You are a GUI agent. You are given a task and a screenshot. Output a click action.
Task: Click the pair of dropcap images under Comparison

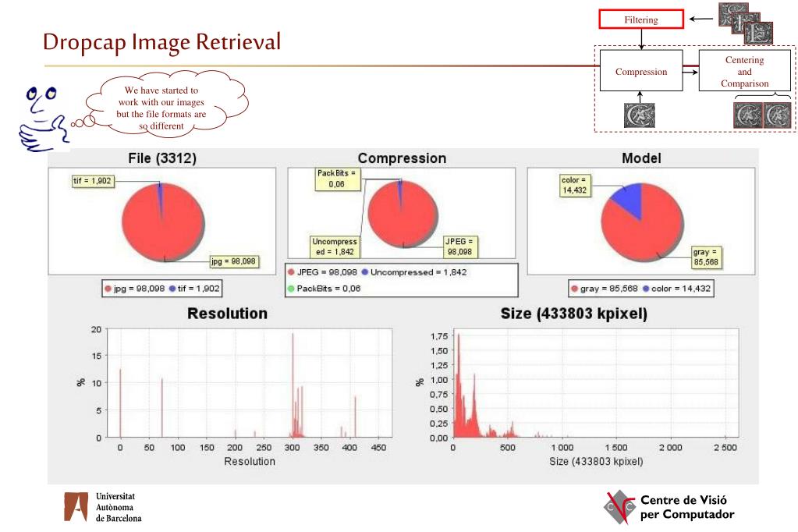762,115
